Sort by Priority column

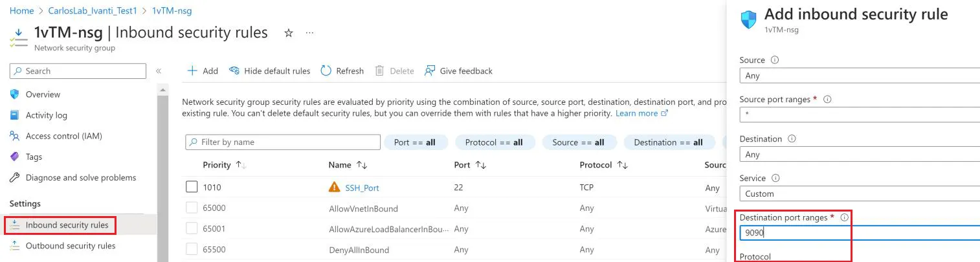coord(224,165)
